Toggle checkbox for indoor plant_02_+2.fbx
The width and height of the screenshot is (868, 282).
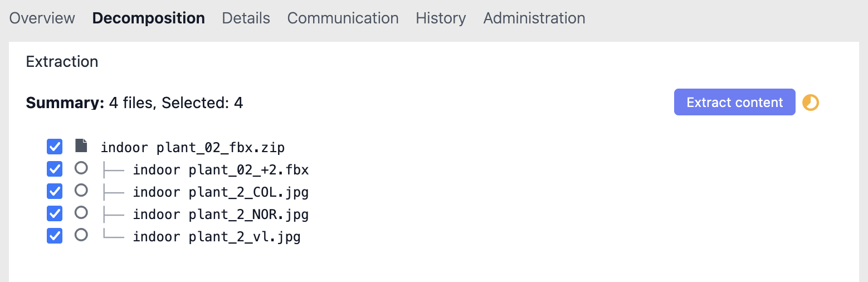55,169
